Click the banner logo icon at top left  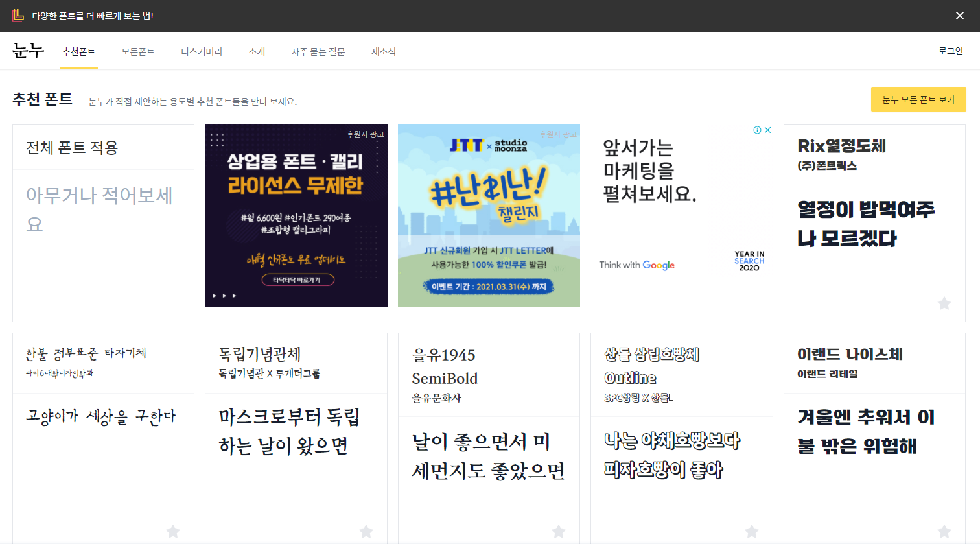tap(18, 16)
